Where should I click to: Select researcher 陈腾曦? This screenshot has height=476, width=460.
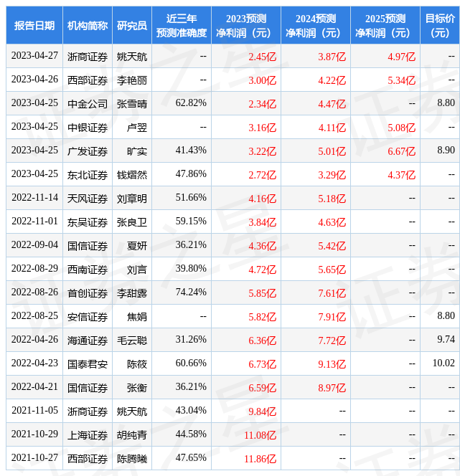(132, 459)
